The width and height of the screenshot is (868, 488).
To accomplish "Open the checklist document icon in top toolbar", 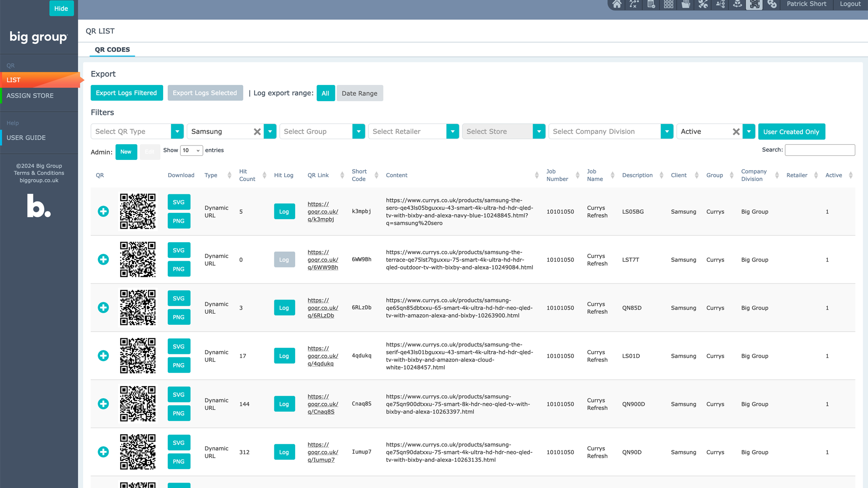I will click(x=651, y=5).
